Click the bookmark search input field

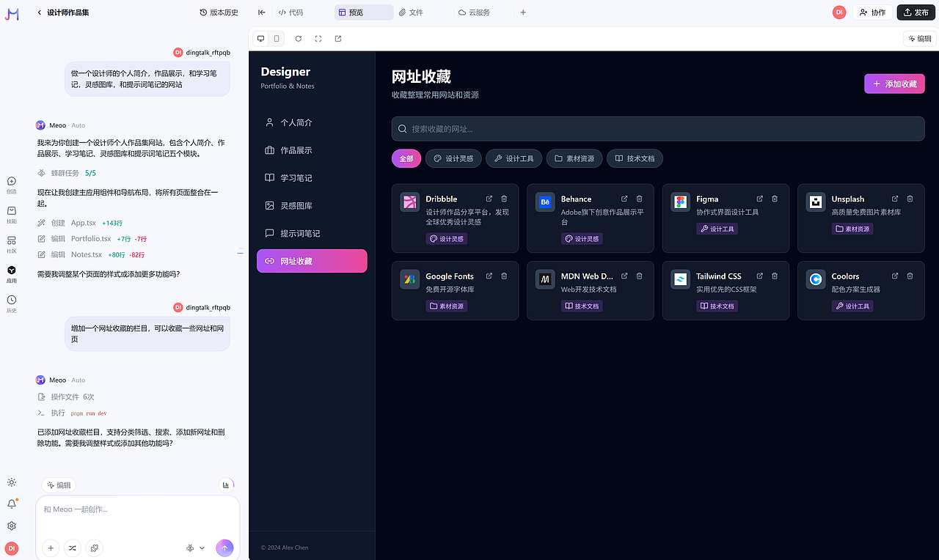[657, 128]
